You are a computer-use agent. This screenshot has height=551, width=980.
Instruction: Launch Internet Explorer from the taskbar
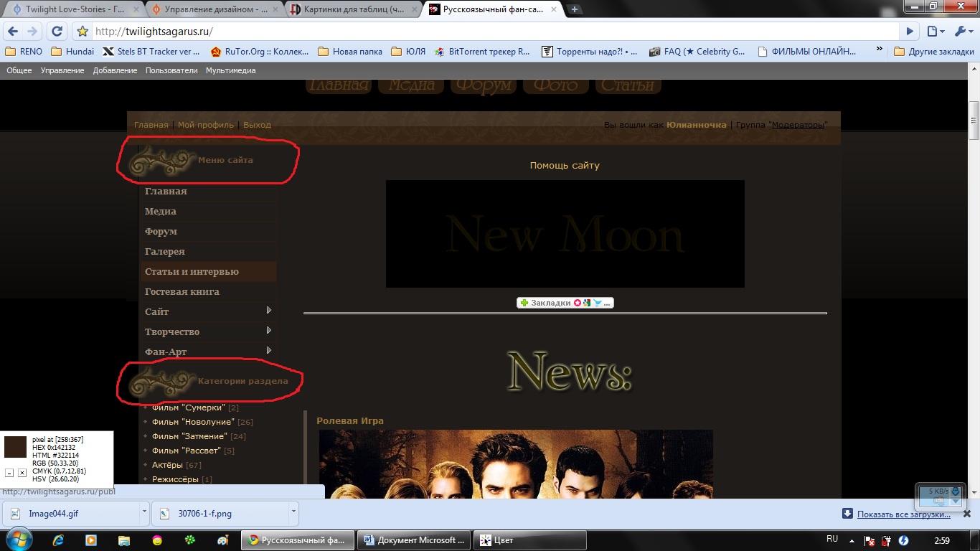pos(58,540)
